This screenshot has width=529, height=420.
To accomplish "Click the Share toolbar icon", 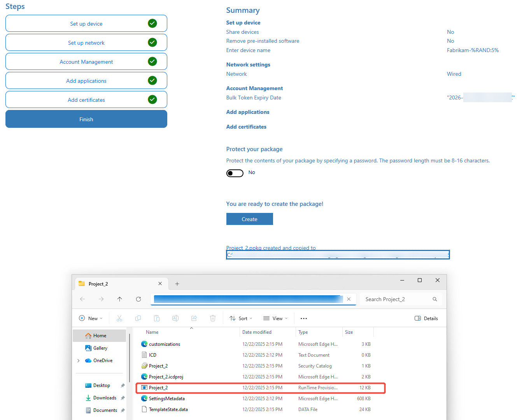I will [194, 318].
